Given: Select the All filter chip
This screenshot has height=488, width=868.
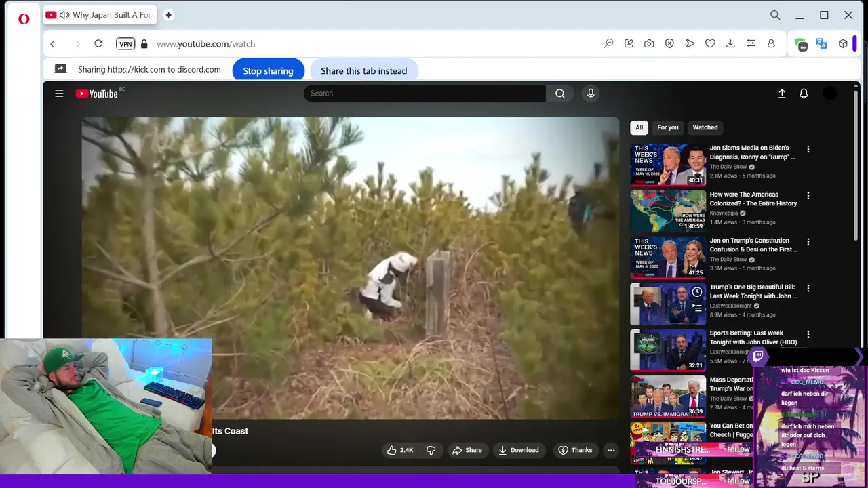Looking at the screenshot, I should point(639,127).
